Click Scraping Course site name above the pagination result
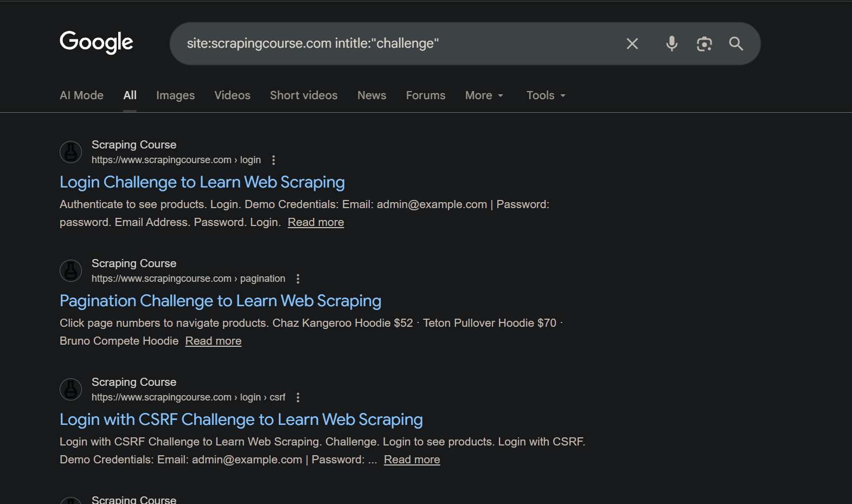Image resolution: width=852 pixels, height=504 pixels. click(134, 263)
